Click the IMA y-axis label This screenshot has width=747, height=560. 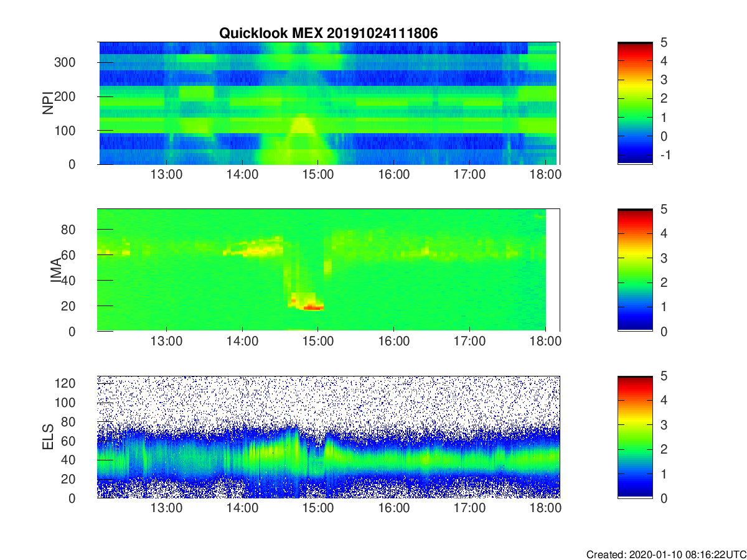click(55, 270)
